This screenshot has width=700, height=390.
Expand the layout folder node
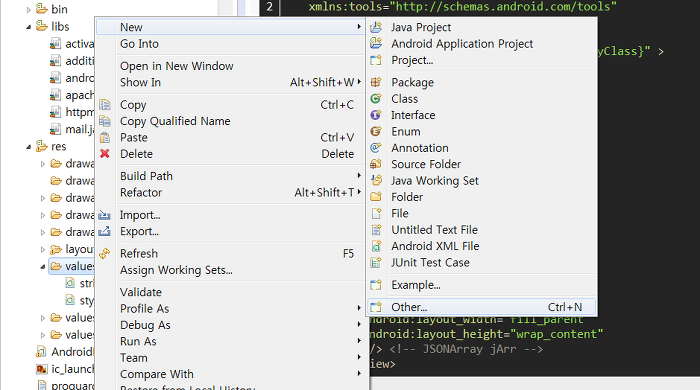click(43, 249)
